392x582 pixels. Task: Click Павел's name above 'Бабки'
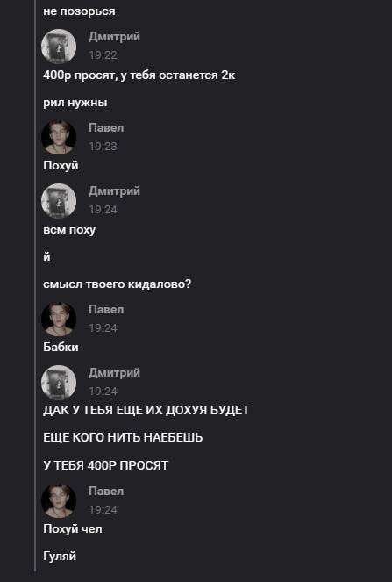106,310
